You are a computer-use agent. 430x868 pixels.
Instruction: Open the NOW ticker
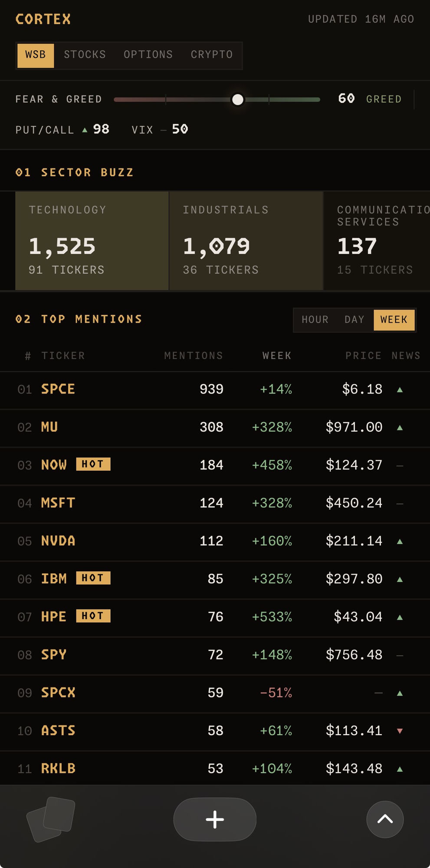click(x=54, y=465)
